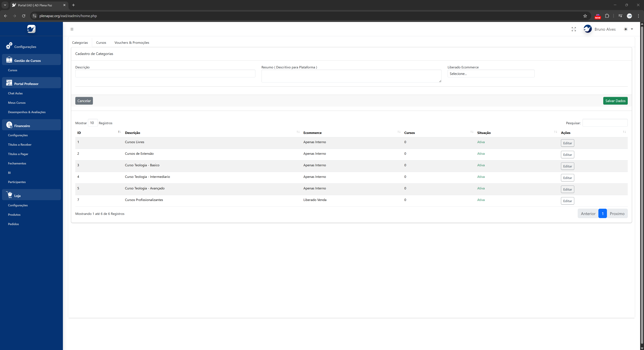Click the hamburger menu icon to collapse the sidebar

click(x=72, y=29)
